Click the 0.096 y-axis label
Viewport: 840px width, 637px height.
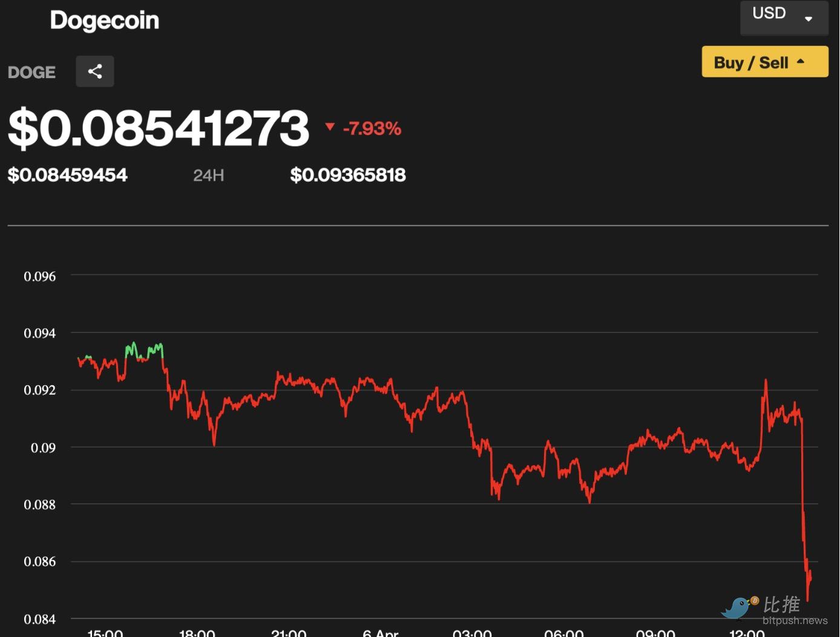point(40,277)
